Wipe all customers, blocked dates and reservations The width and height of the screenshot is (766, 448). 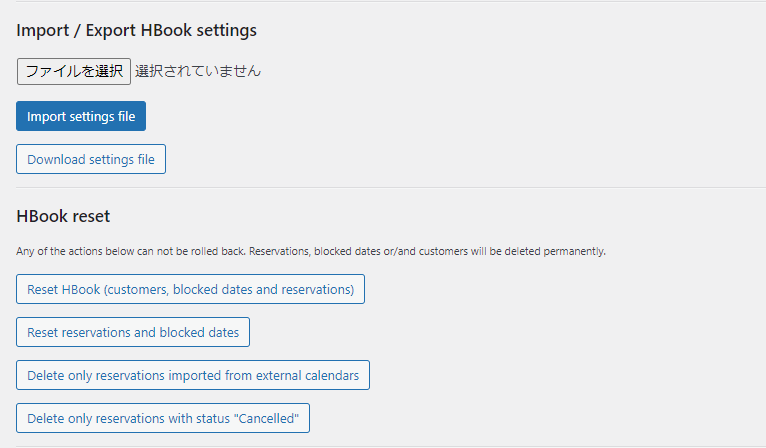click(190, 289)
